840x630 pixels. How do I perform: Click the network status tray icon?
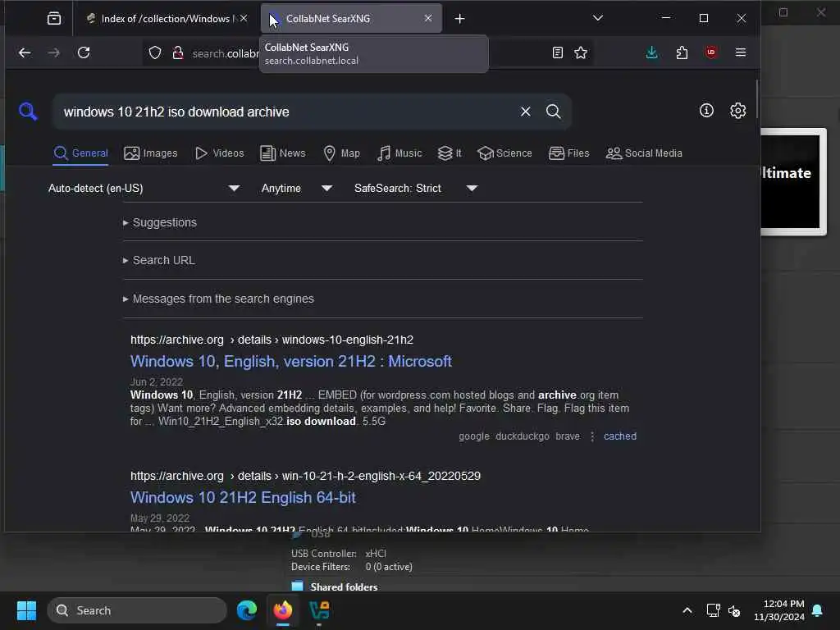point(713,610)
